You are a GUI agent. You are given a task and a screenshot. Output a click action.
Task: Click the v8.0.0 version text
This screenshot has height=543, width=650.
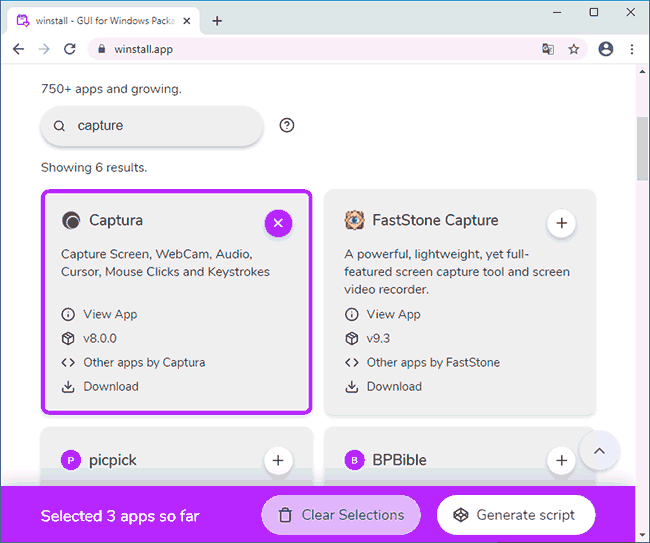100,338
